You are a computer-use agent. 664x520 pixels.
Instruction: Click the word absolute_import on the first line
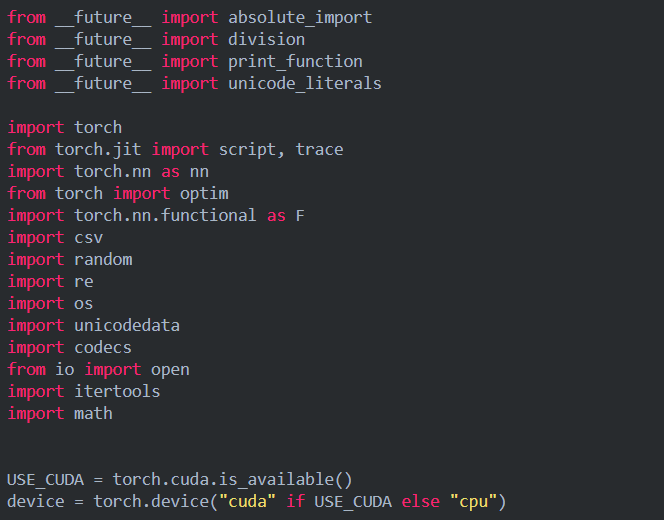(300, 17)
